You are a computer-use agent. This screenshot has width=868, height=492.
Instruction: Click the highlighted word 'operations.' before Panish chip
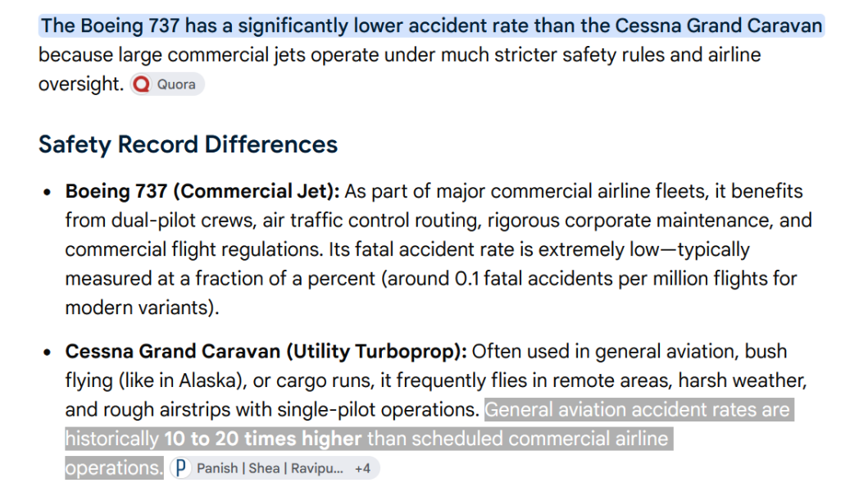point(114,468)
